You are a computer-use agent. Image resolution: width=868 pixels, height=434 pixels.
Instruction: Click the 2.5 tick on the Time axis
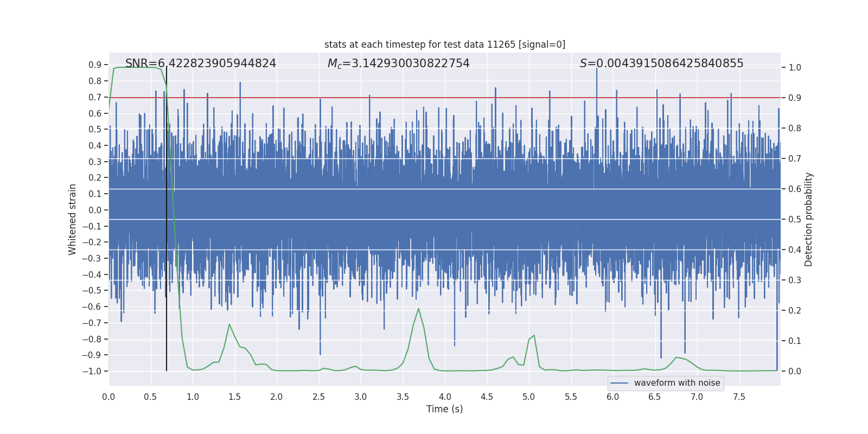coord(318,397)
